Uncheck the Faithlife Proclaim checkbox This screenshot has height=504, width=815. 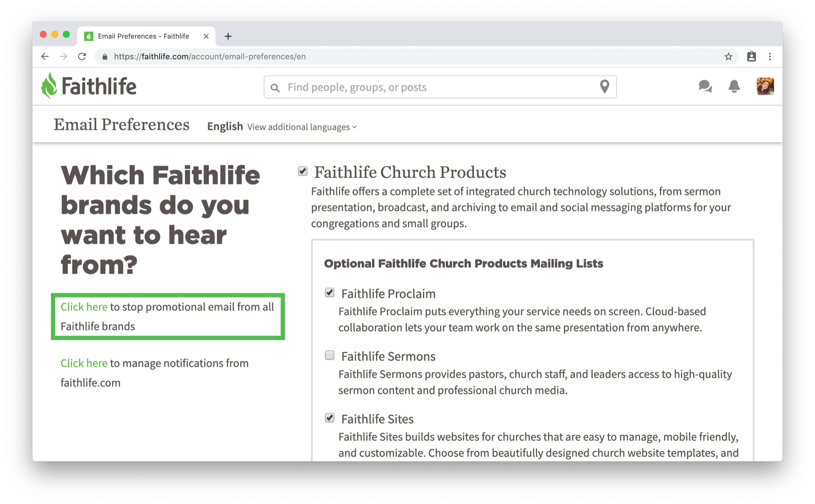click(x=329, y=293)
